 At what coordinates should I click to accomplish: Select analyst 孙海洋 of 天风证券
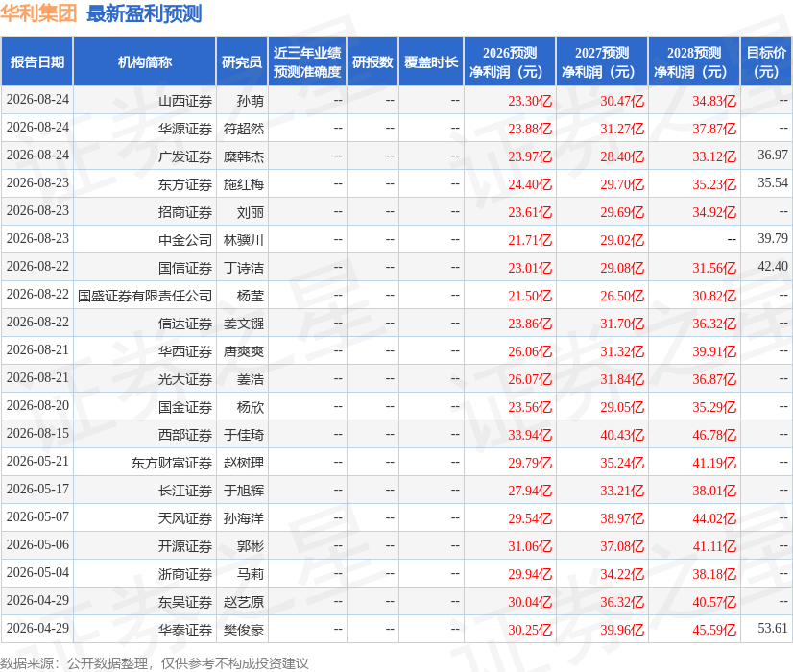tap(244, 518)
